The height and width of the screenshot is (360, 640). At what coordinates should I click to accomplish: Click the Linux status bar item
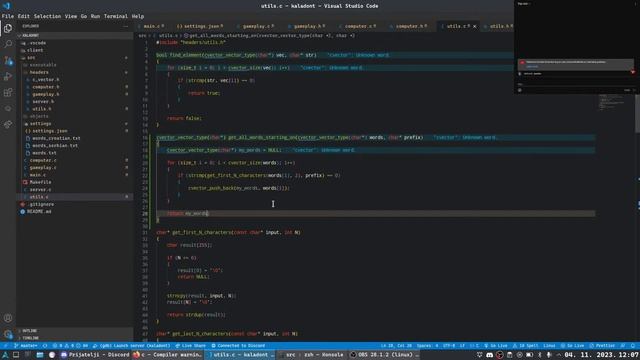[x=549, y=346]
